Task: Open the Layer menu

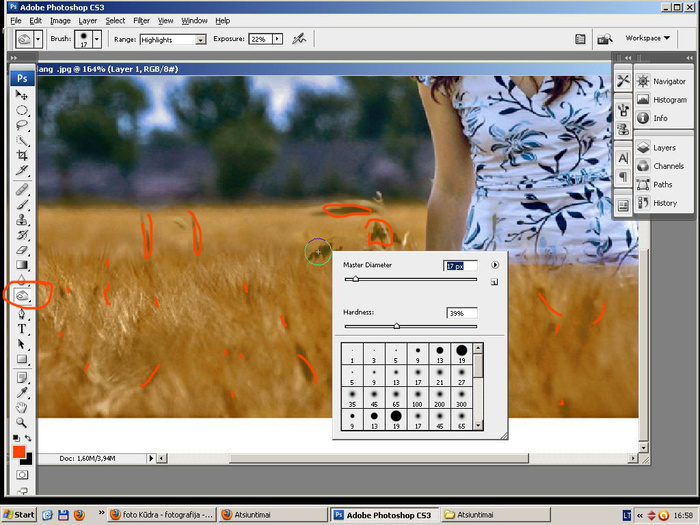Action: pyautogui.click(x=88, y=20)
